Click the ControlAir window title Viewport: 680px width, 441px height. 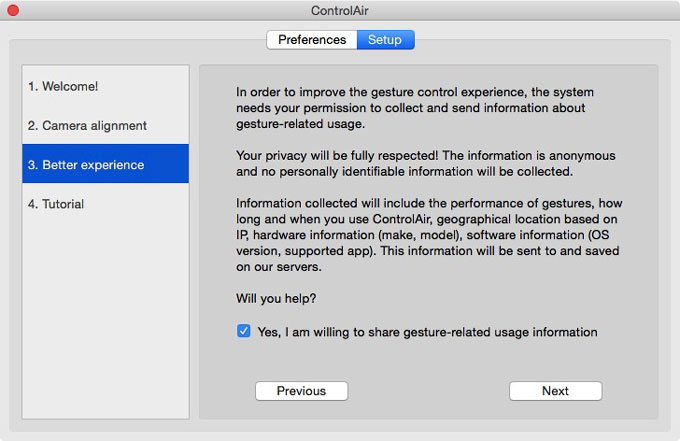click(340, 10)
